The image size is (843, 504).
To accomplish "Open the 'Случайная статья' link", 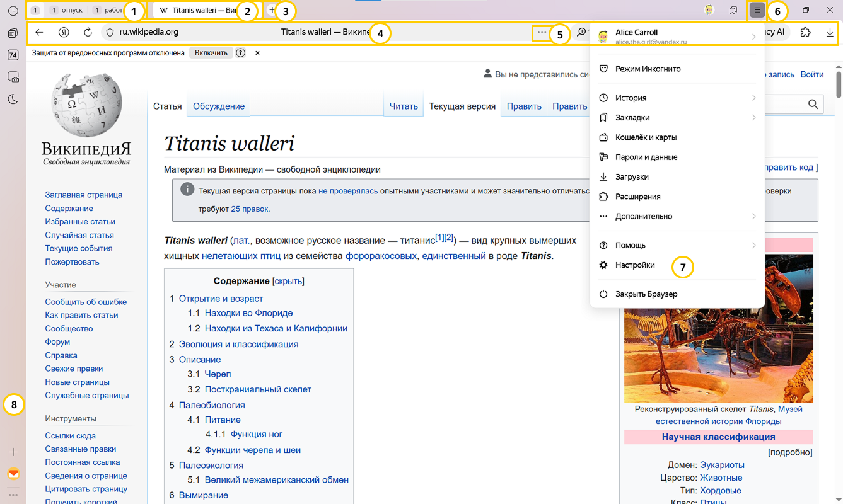I will (79, 235).
